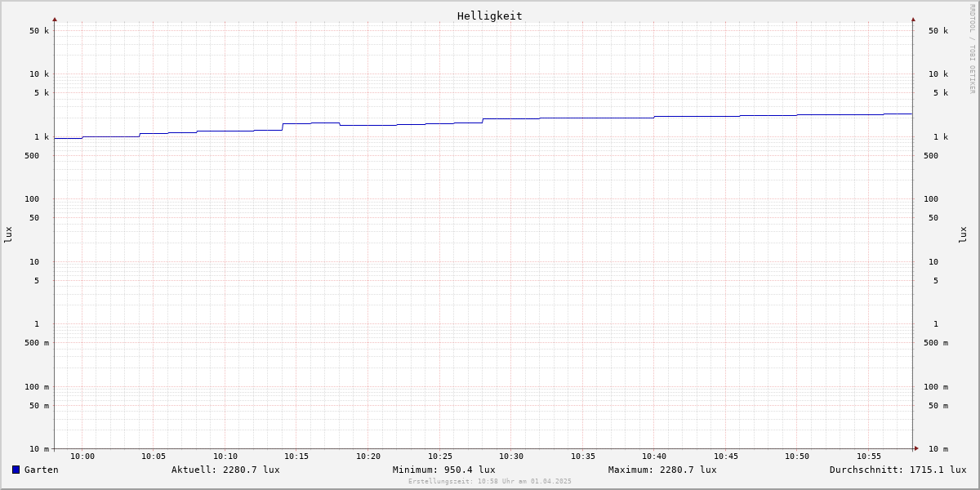980x490 pixels.
Task: Click the '10 m' label on left axis
Action: (x=39, y=449)
